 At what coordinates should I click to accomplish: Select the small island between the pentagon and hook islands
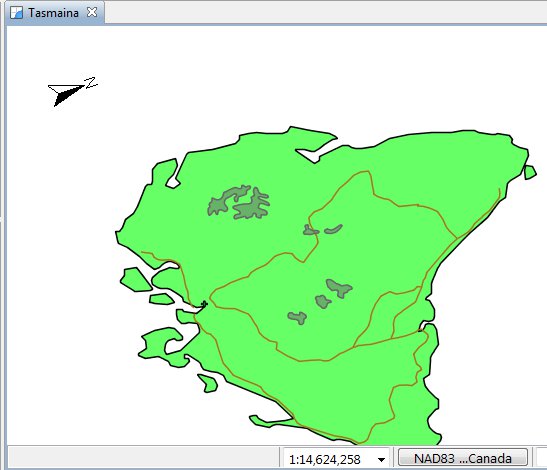coord(162,299)
